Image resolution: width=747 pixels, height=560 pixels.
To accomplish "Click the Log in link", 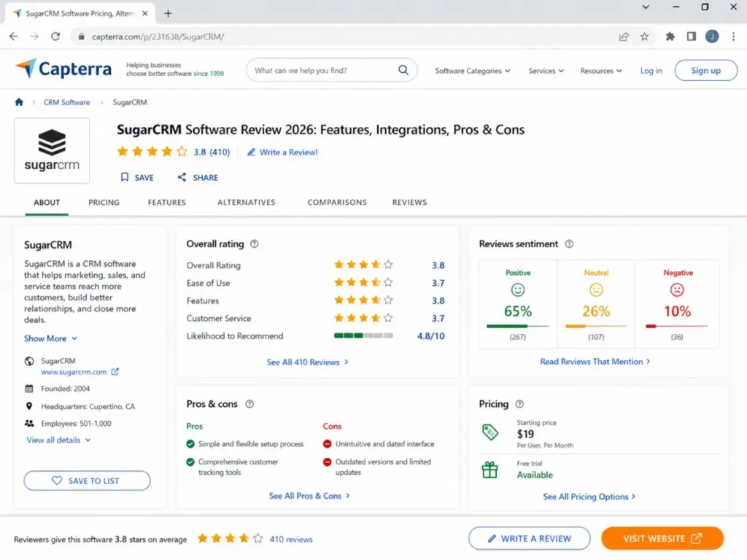I will pos(651,71).
